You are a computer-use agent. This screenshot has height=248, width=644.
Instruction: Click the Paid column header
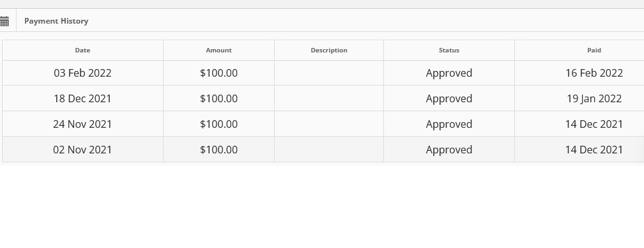coord(594,50)
